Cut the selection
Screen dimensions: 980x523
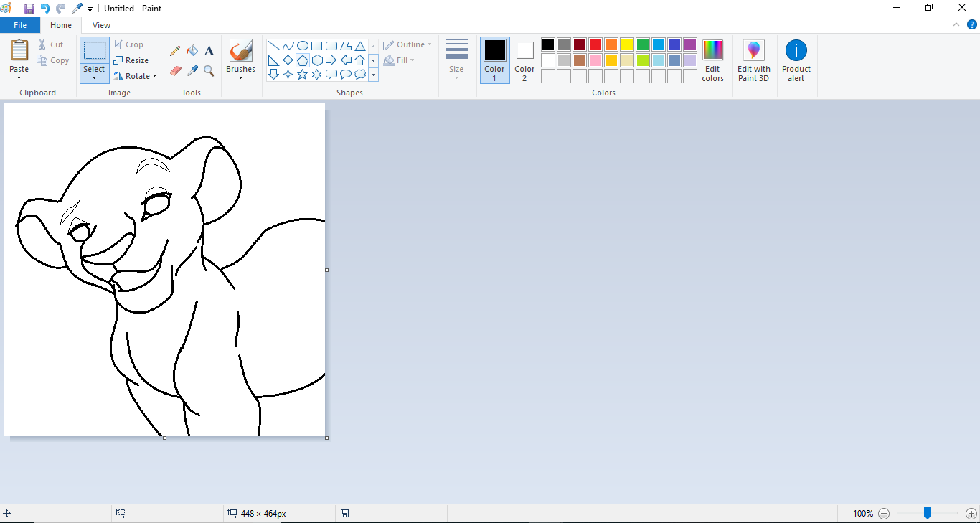click(x=51, y=44)
